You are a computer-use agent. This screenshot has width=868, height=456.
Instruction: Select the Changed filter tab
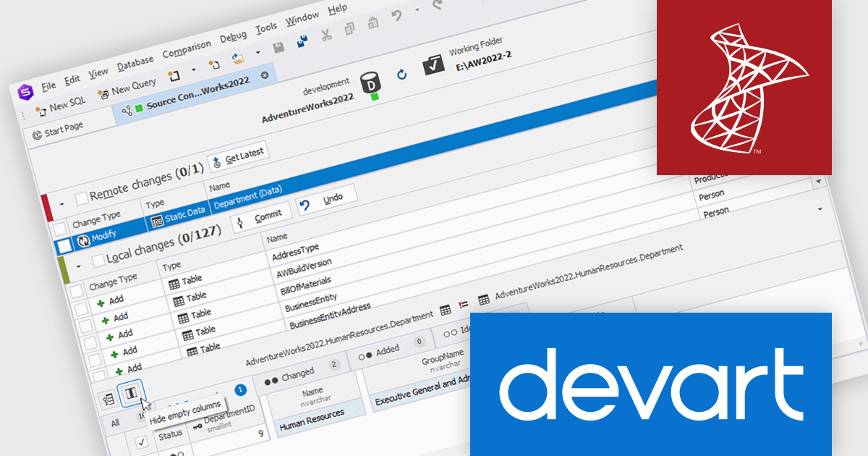[x=300, y=374]
